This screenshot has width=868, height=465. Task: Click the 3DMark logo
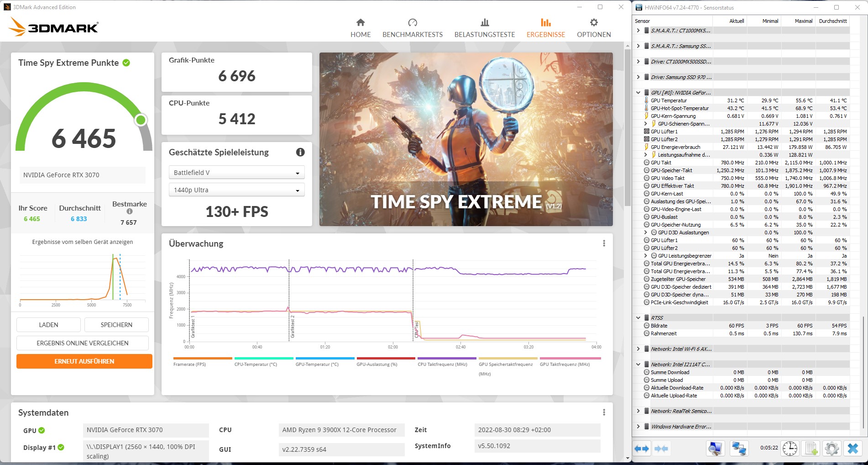click(54, 27)
